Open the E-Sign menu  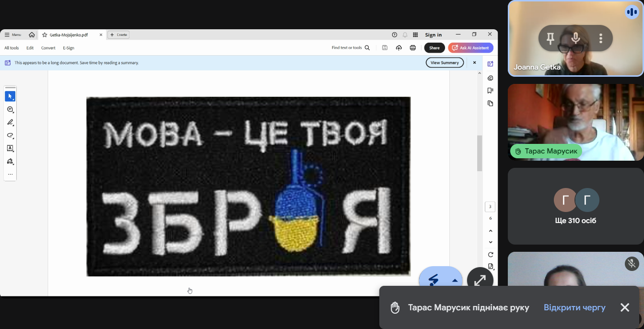tap(69, 48)
